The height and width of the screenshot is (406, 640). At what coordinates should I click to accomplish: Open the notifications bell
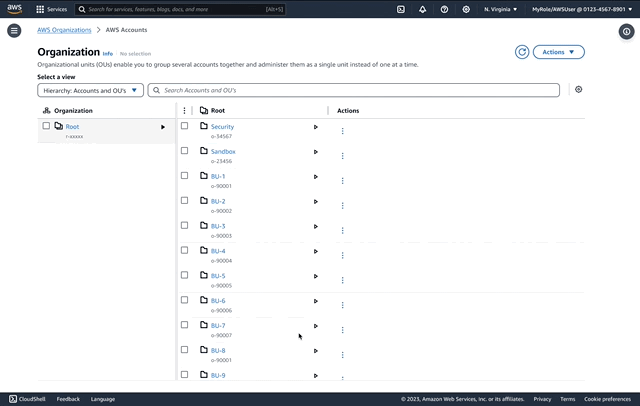(x=422, y=9)
